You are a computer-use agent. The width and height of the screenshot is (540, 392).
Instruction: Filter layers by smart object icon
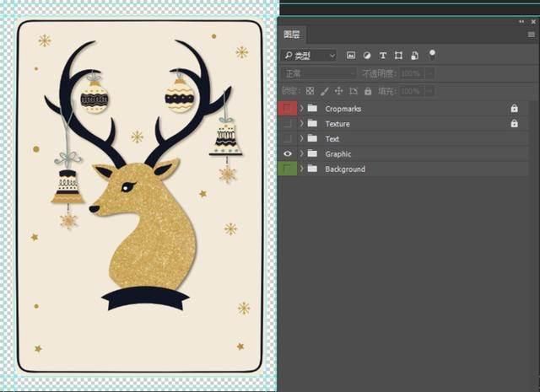[x=414, y=56]
